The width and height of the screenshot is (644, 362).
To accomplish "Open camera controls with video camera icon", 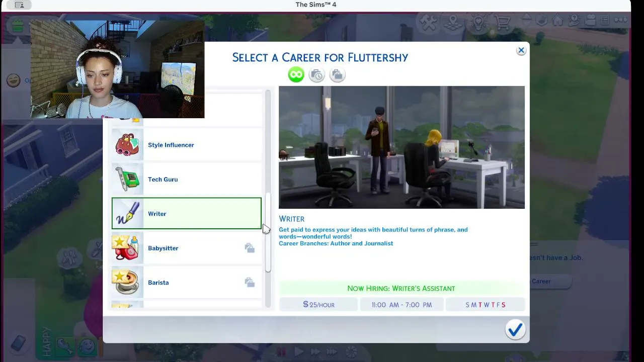I will coord(590,21).
